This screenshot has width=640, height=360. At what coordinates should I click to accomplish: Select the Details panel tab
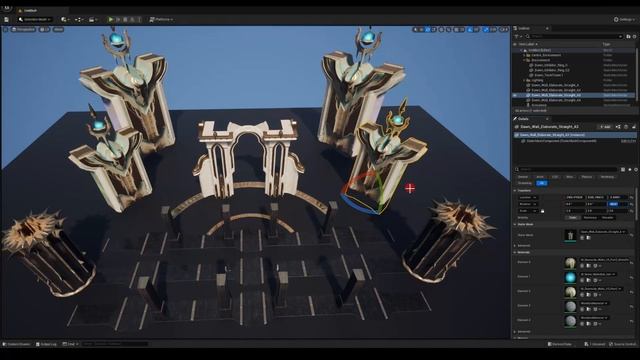[x=523, y=119]
